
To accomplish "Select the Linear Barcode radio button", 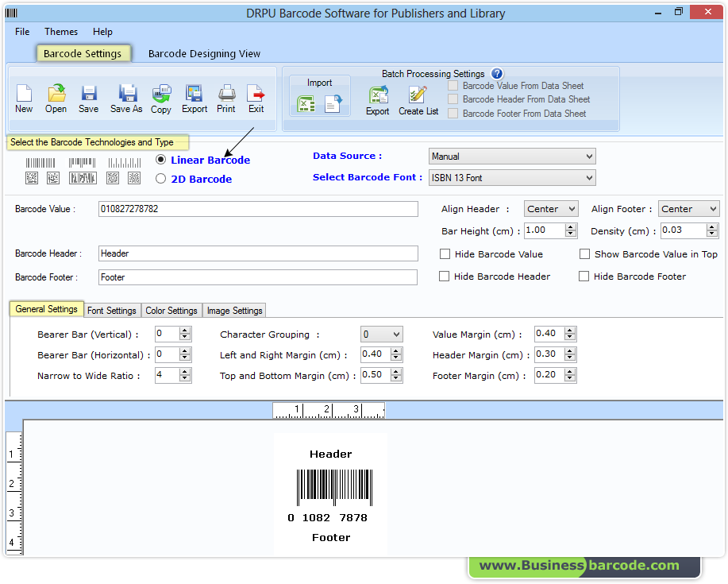I will pos(160,160).
